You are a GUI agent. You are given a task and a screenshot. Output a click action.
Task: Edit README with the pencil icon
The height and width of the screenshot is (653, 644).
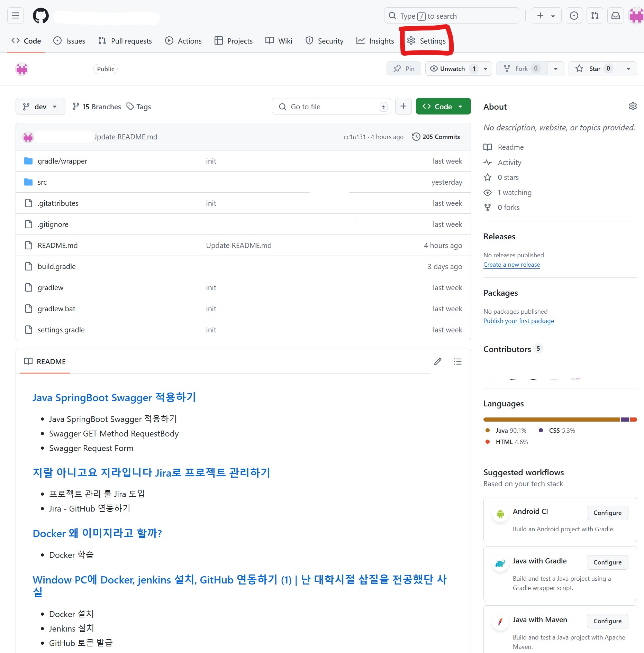438,361
